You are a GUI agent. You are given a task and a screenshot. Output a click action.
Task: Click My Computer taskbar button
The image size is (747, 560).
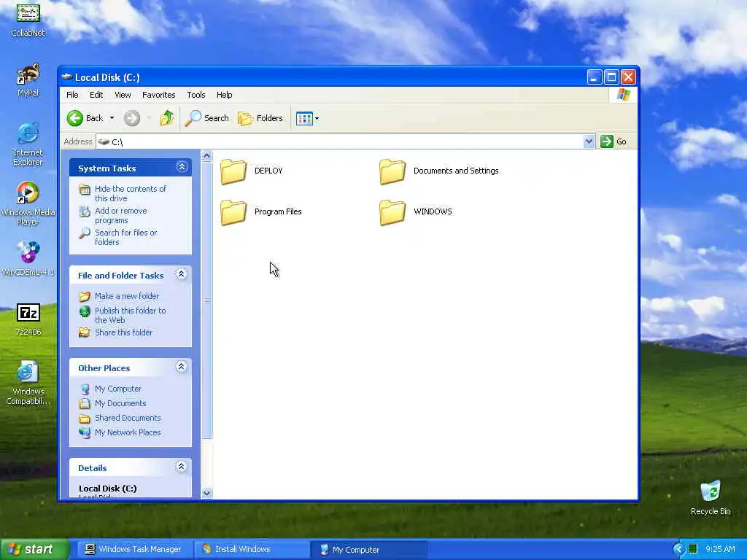coord(368,550)
